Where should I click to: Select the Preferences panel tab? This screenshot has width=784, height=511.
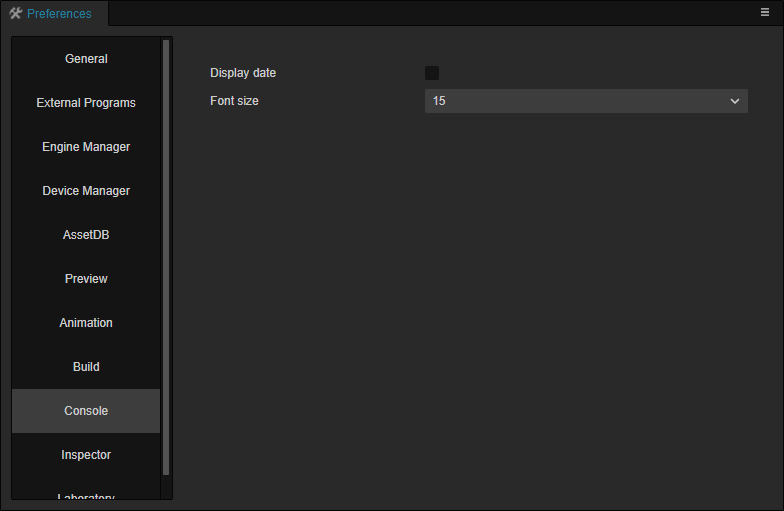54,14
